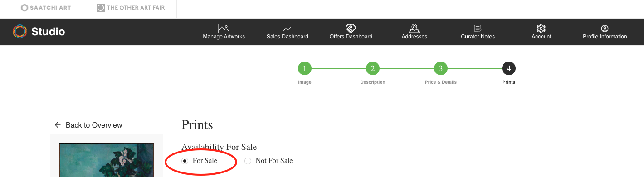The image size is (644, 177).
Task: Open Addresses map pin icon
Action: tap(414, 28)
